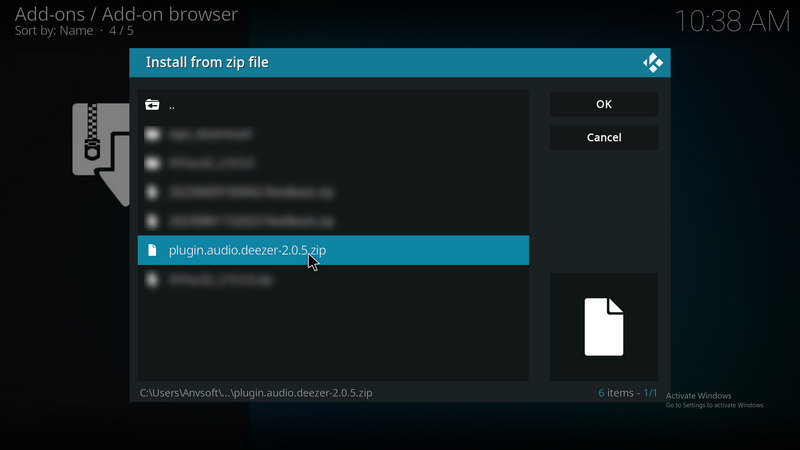Click the file icon directly above deezer zip
Screen dimensions: 800x450
pyautogui.click(x=152, y=221)
